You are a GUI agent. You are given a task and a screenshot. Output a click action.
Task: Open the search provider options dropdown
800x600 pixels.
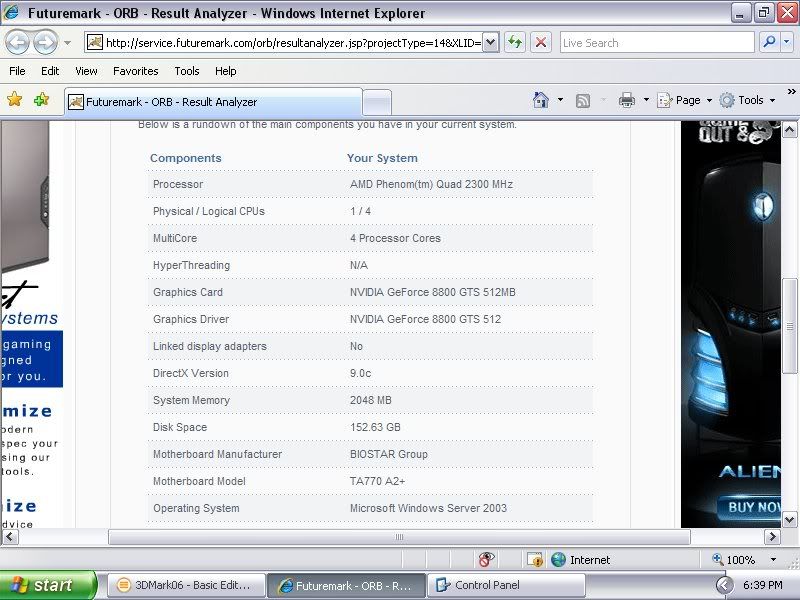coord(786,42)
